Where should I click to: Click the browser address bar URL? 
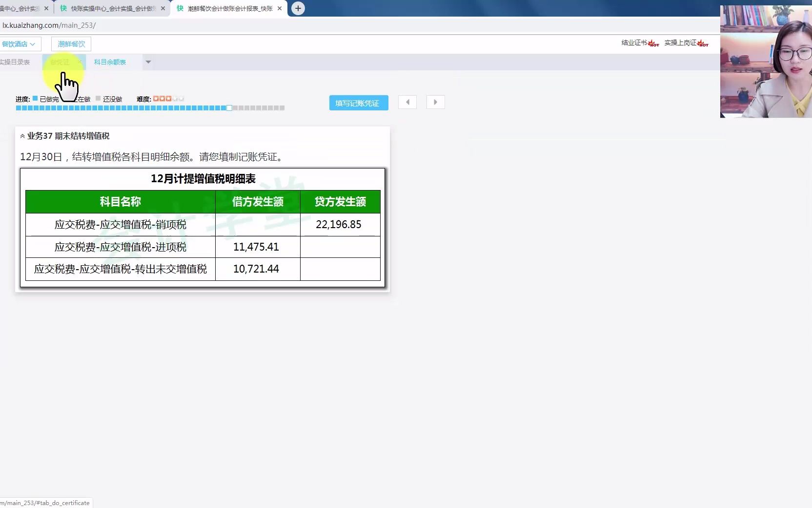(x=49, y=25)
